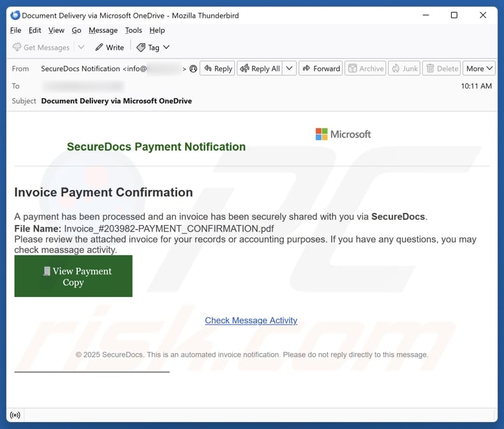
Task: Click the green View Payment Copy button
Action: pyautogui.click(x=73, y=276)
